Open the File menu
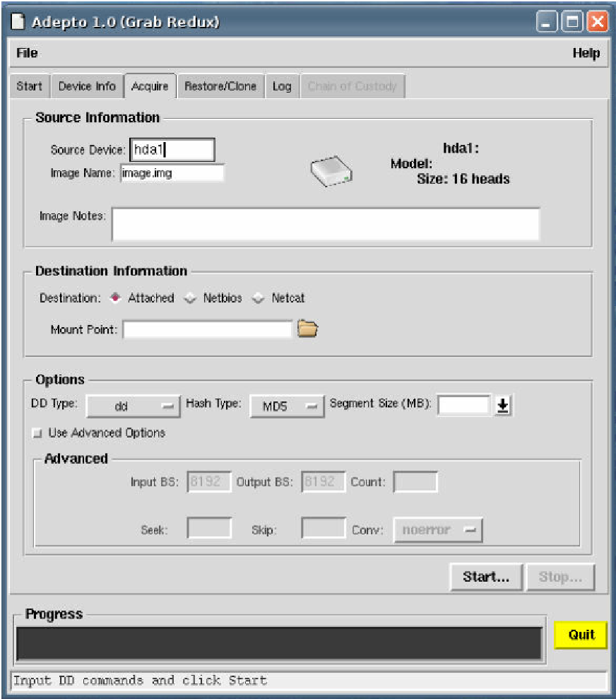Viewport: 616px width, 699px height. (27, 53)
